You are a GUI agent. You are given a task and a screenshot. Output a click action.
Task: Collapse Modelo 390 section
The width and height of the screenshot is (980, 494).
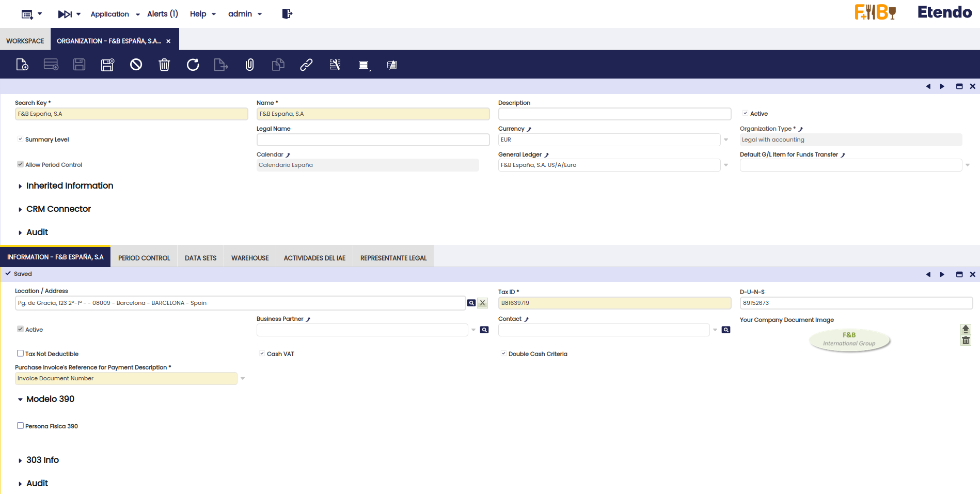pos(46,399)
